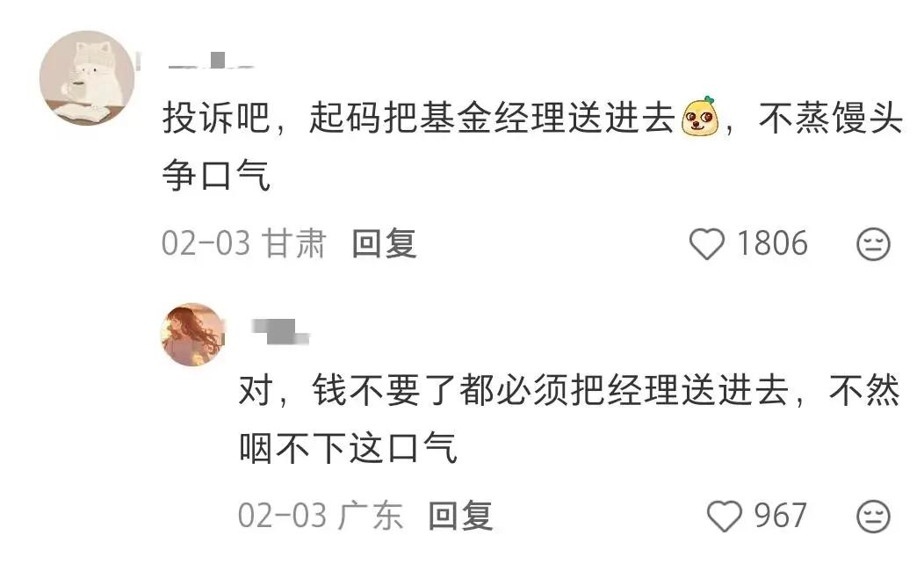The image size is (924, 564).
Task: Select the 967 like count
Action: 780,516
